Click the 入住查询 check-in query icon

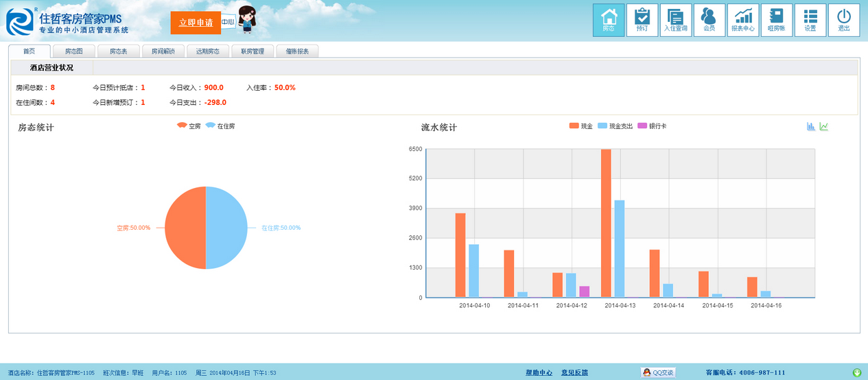(x=676, y=20)
